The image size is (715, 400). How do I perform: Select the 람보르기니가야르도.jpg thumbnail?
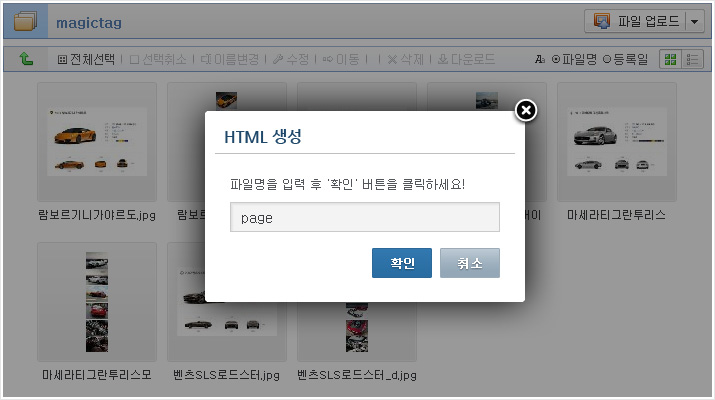pos(97,142)
